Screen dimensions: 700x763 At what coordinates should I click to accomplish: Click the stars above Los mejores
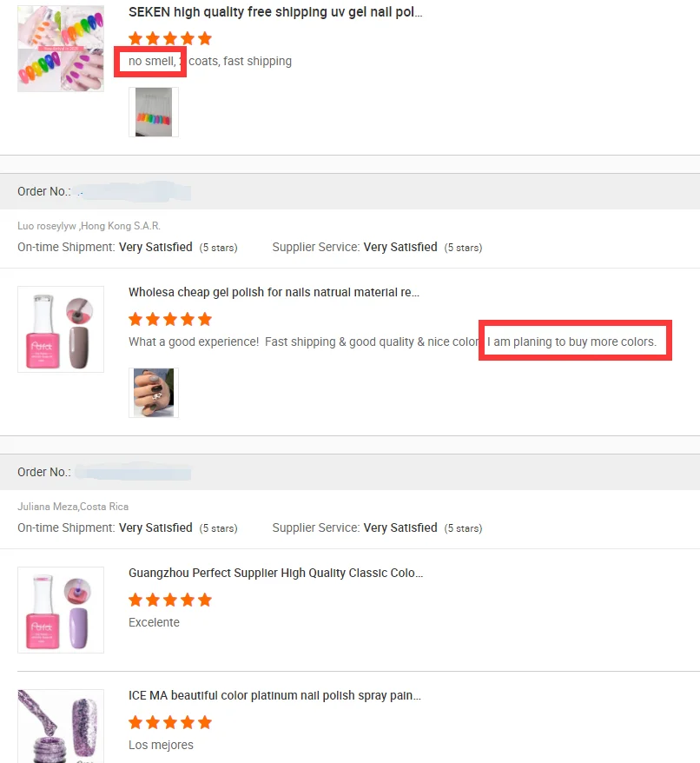pos(170,722)
